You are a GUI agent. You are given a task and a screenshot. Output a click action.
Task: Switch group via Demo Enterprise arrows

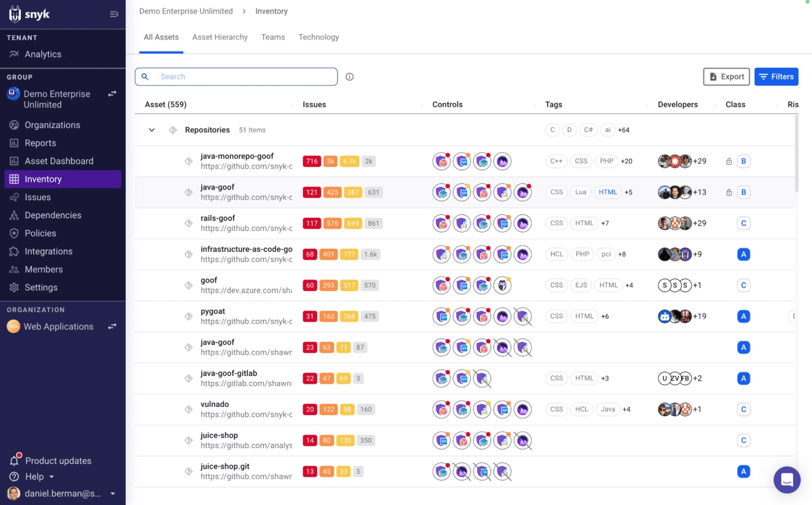(112, 94)
